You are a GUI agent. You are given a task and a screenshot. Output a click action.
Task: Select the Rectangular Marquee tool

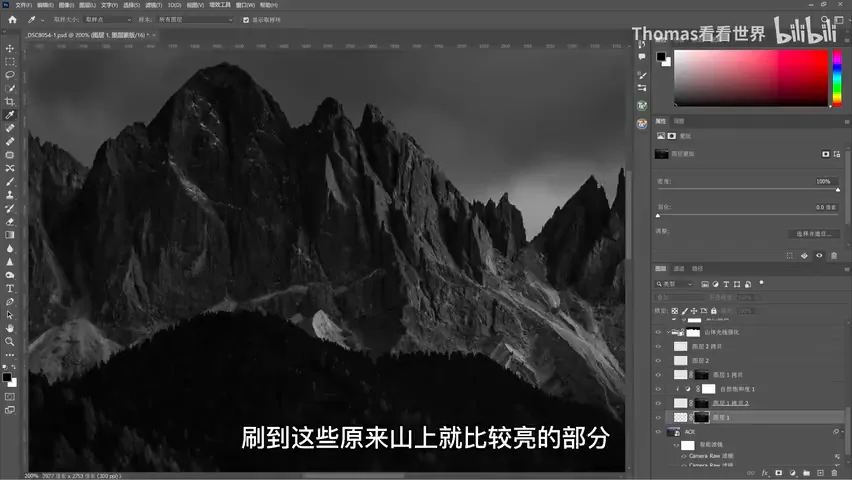point(10,61)
